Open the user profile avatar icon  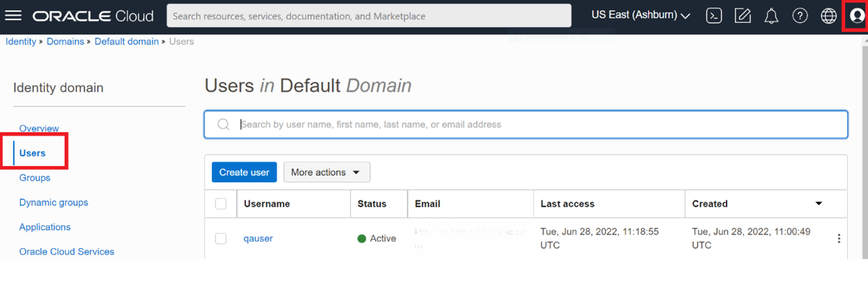(x=857, y=16)
